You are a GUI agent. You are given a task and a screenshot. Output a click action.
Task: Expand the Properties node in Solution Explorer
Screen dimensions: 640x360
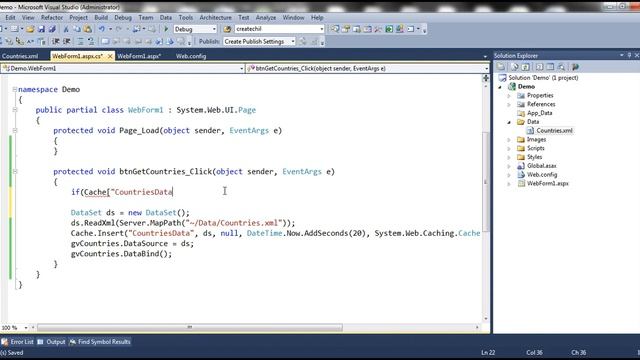(x=509, y=96)
